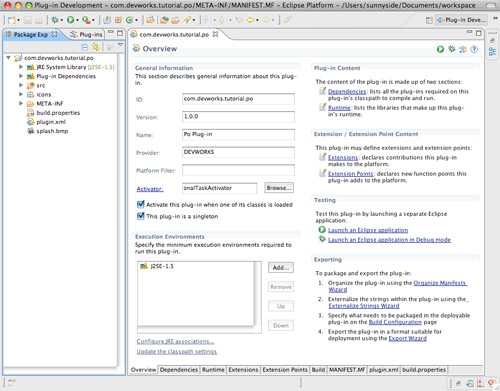Click Link with Editor icon in Package Explorer
Screen dimensions: 500x391
point(96,47)
